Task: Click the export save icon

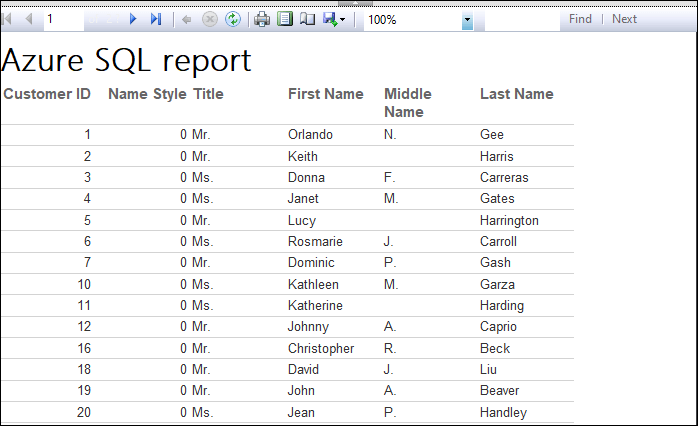Action: 330,19
